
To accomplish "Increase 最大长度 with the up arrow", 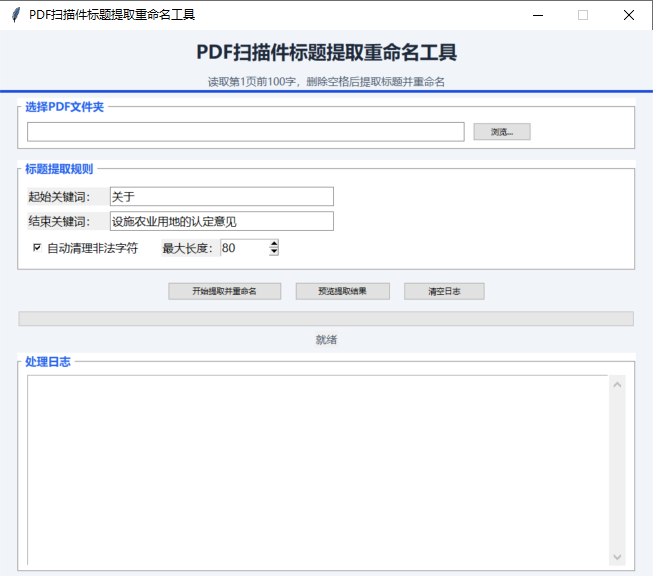I will (274, 244).
